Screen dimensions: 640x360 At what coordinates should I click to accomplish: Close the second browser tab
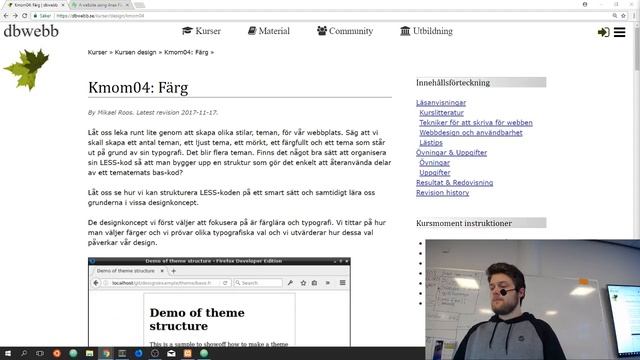[x=127, y=5]
